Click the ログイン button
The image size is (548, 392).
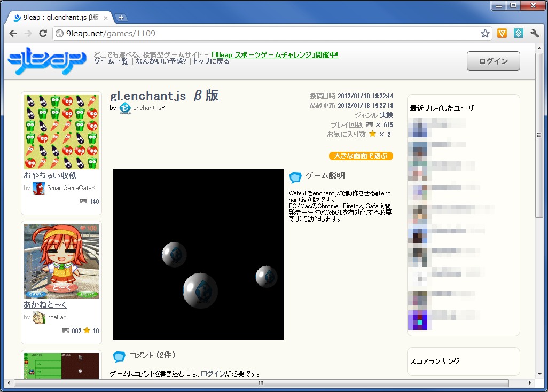493,61
